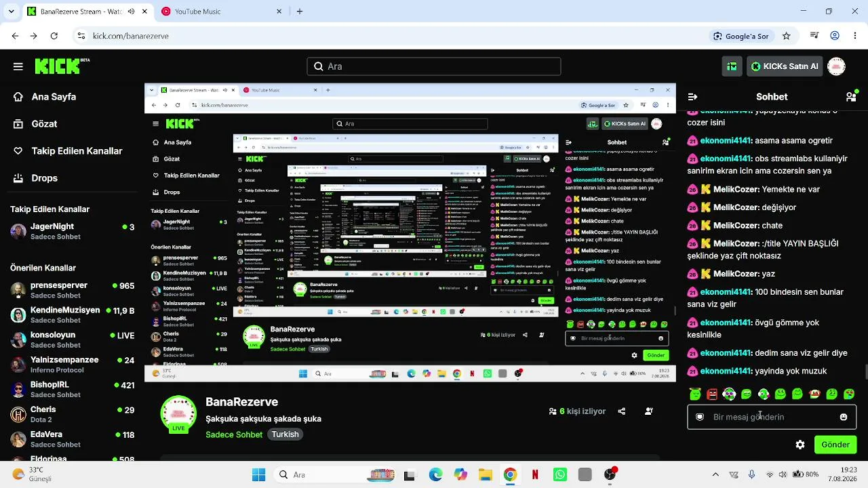The image size is (868, 488).
Task: Open Cherls Dota 2 channel
Action: tap(72, 414)
